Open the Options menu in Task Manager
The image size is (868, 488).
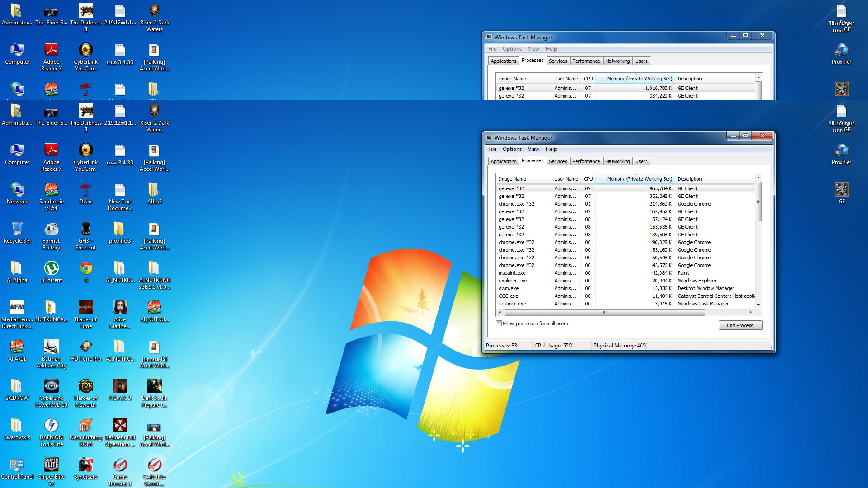pyautogui.click(x=512, y=149)
